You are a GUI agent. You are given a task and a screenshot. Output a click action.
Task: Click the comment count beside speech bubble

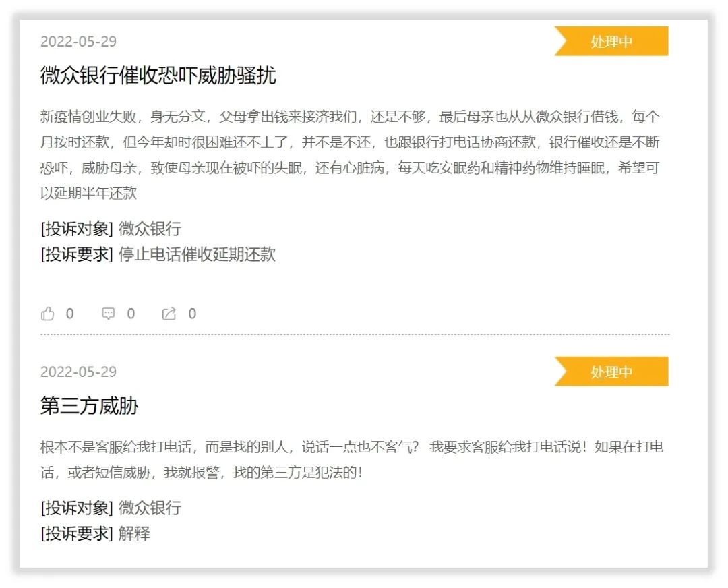(x=131, y=314)
